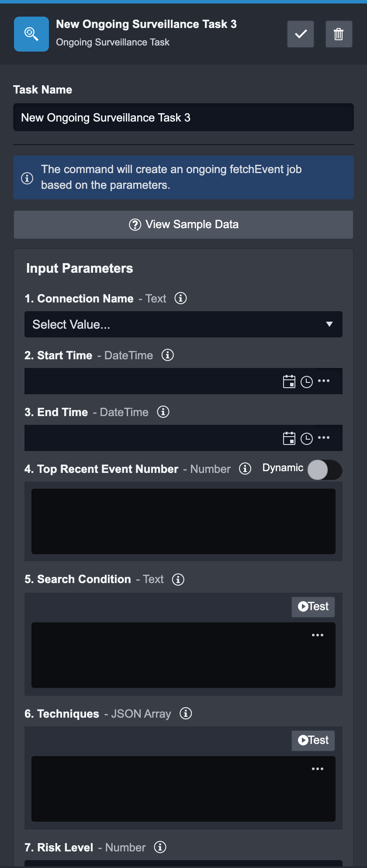Open more options in Search Condition editor
367x868 pixels.
coord(318,635)
